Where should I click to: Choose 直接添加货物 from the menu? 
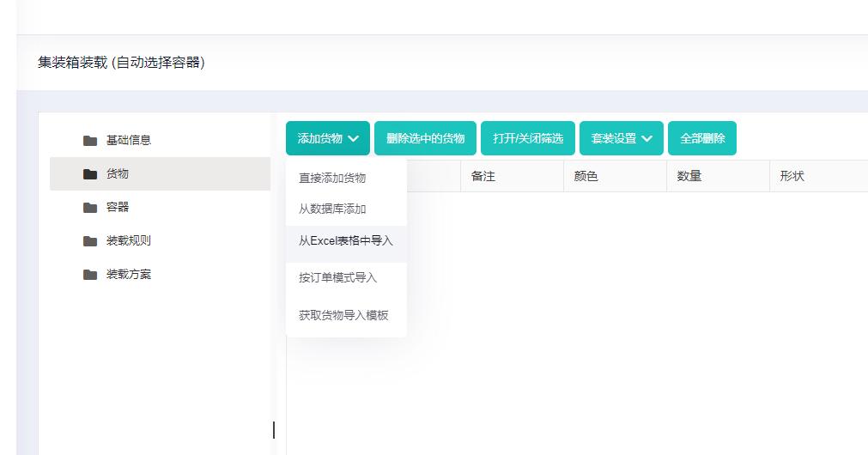click(346, 179)
